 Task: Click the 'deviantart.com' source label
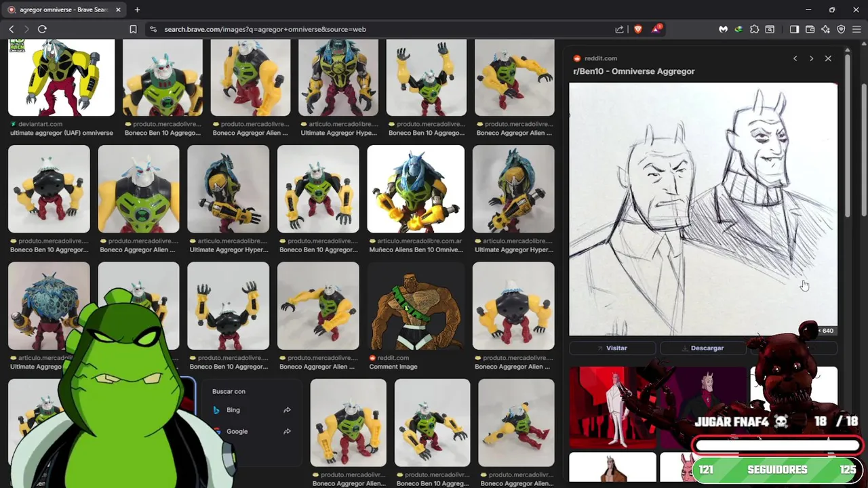click(x=40, y=124)
